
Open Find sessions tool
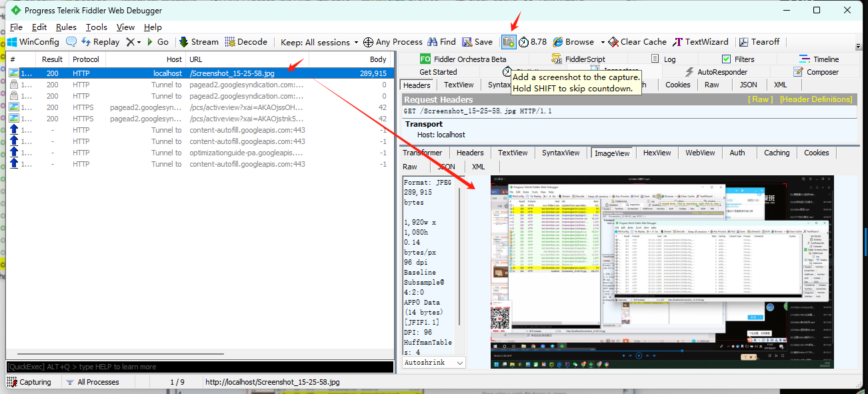441,42
